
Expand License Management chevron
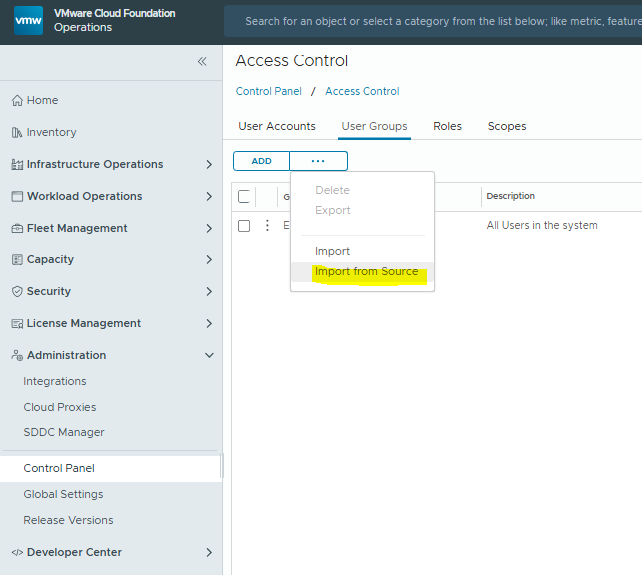tap(209, 324)
